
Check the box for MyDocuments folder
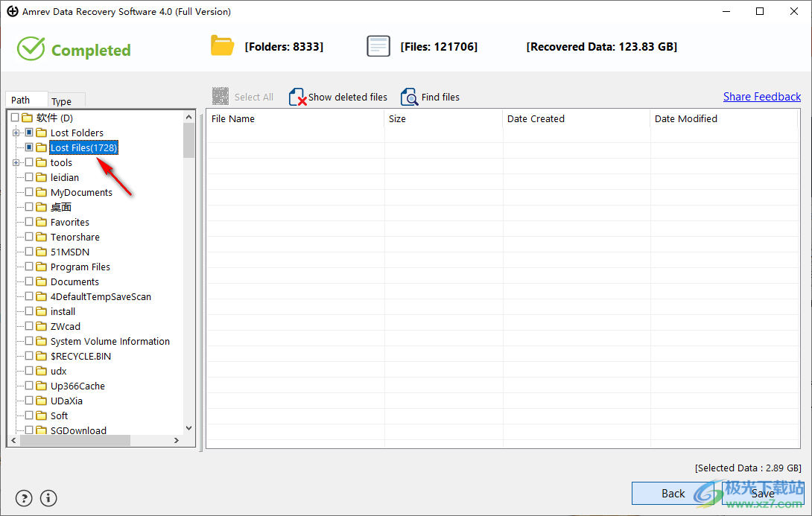[29, 192]
